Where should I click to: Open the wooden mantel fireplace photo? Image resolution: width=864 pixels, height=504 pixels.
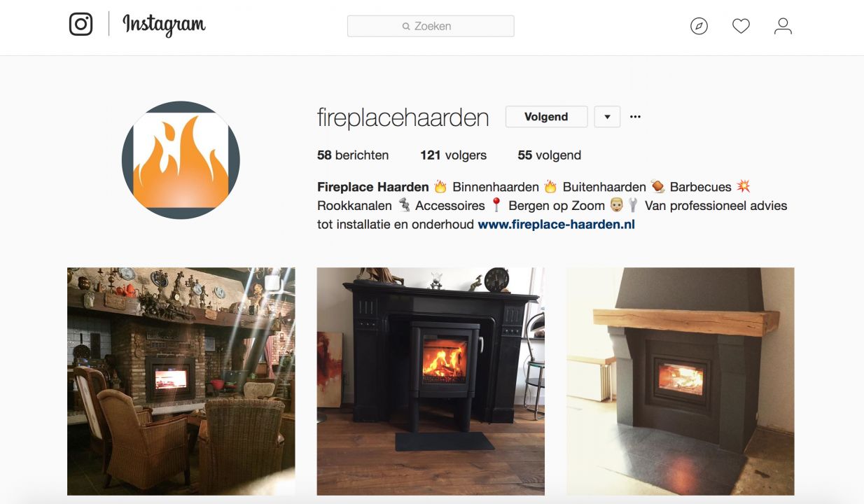click(680, 381)
